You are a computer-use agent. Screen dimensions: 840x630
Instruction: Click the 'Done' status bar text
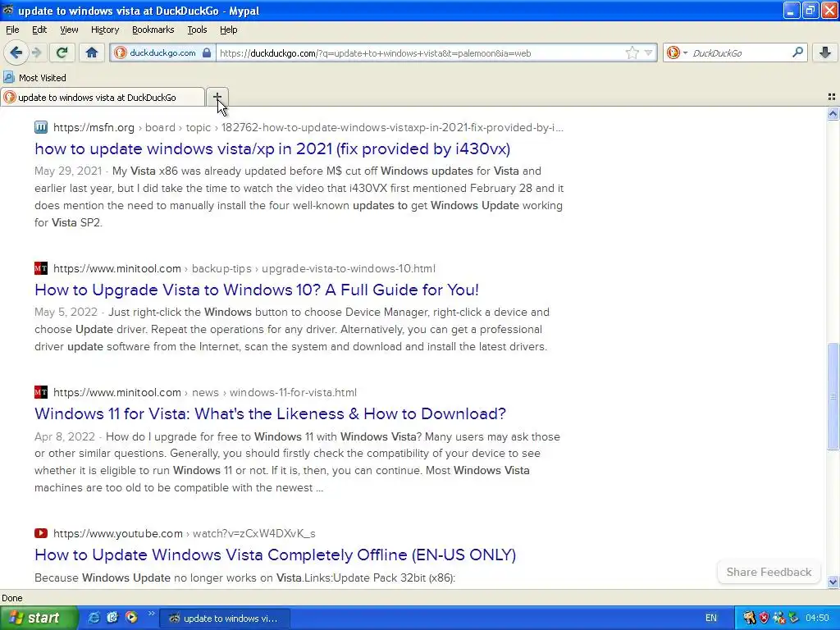[11, 598]
